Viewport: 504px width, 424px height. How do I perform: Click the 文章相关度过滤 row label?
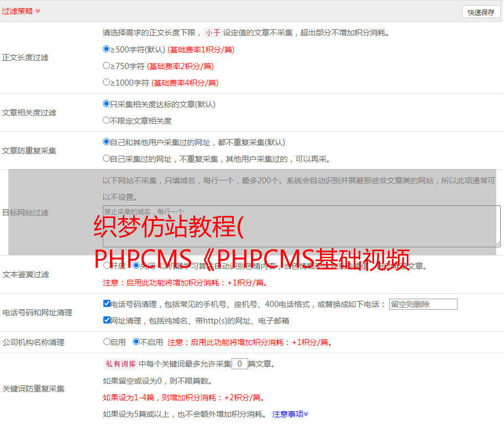point(29,113)
